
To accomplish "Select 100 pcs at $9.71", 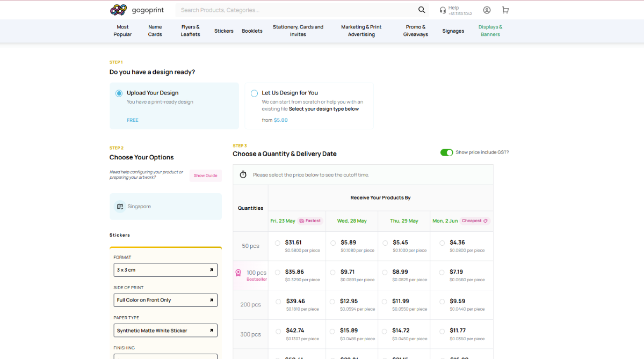I will coord(332,272).
